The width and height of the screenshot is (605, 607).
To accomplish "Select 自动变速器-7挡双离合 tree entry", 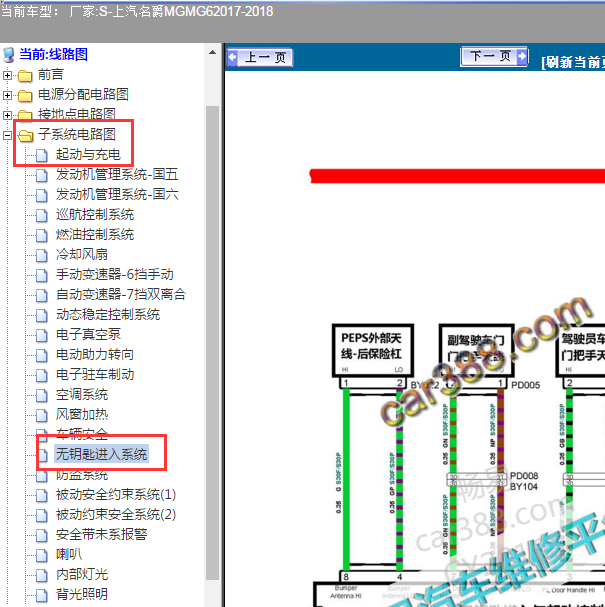I will pos(121,295).
